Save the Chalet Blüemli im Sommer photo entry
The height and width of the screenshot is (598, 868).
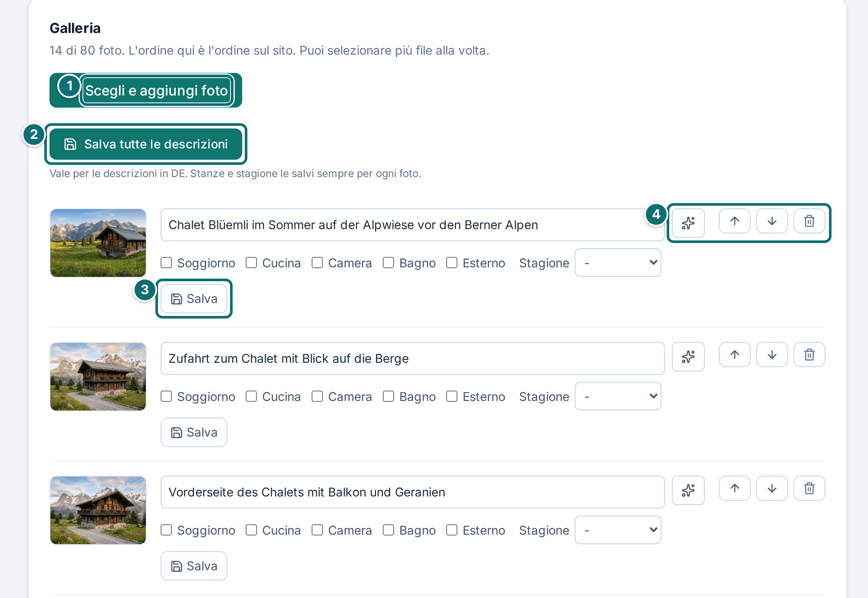[194, 299]
